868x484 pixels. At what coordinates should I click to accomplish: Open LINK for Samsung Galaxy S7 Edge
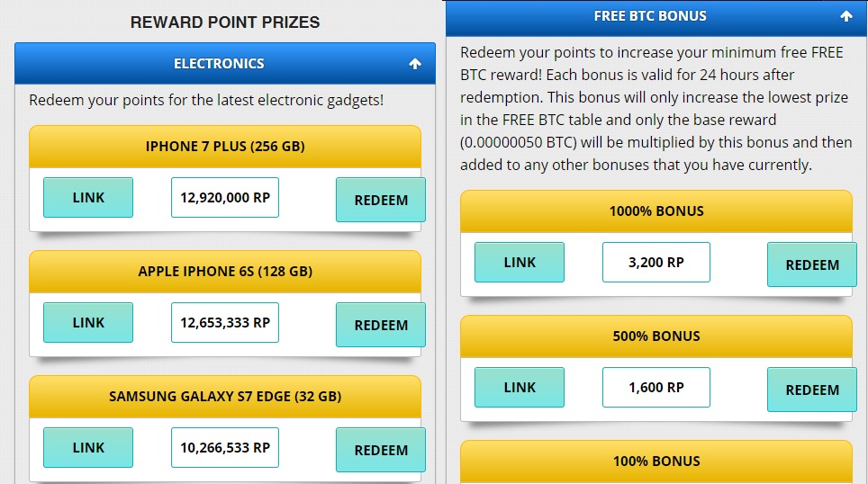[x=88, y=447]
